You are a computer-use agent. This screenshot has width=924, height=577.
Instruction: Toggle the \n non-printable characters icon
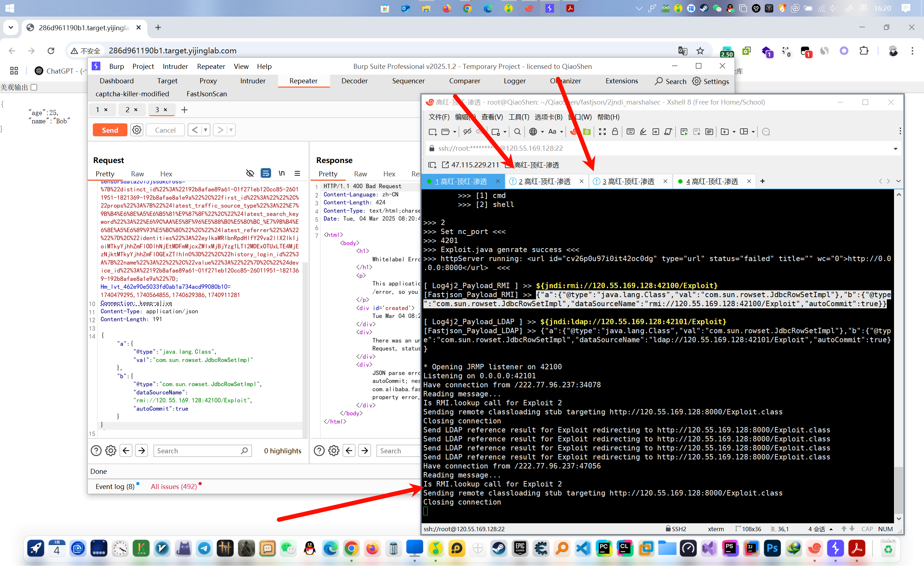282,173
